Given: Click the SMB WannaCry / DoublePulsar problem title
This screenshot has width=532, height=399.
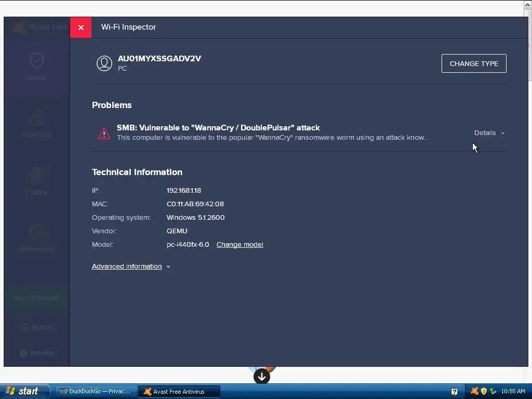Looking at the screenshot, I should click(218, 128).
